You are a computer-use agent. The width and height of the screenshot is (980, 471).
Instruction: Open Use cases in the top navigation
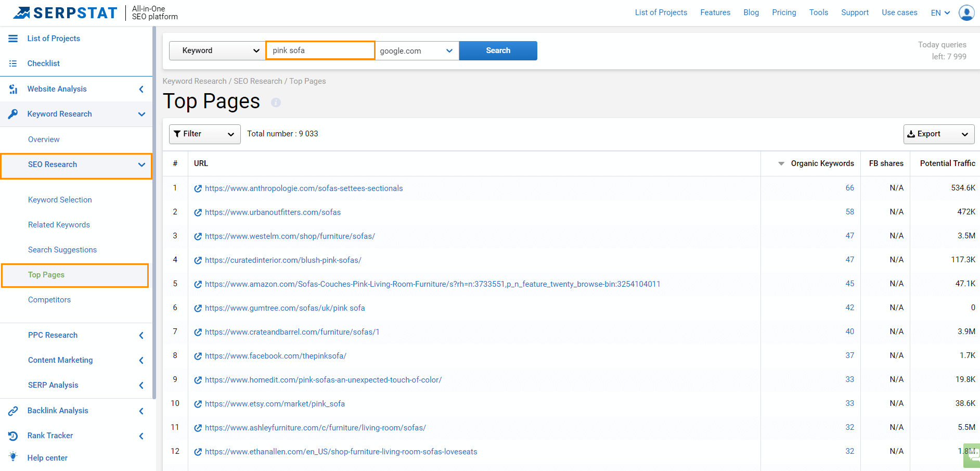[899, 12]
